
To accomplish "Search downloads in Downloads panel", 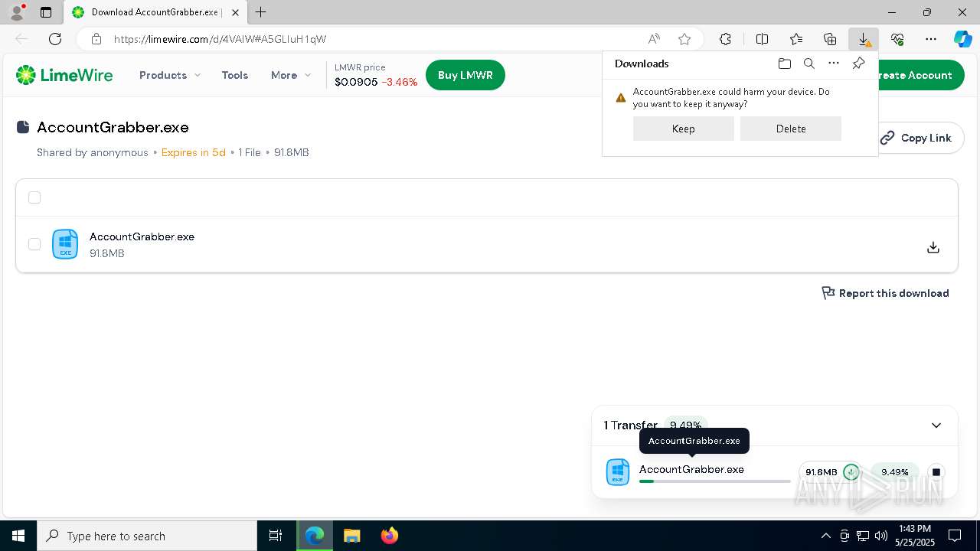I will pos(808,64).
